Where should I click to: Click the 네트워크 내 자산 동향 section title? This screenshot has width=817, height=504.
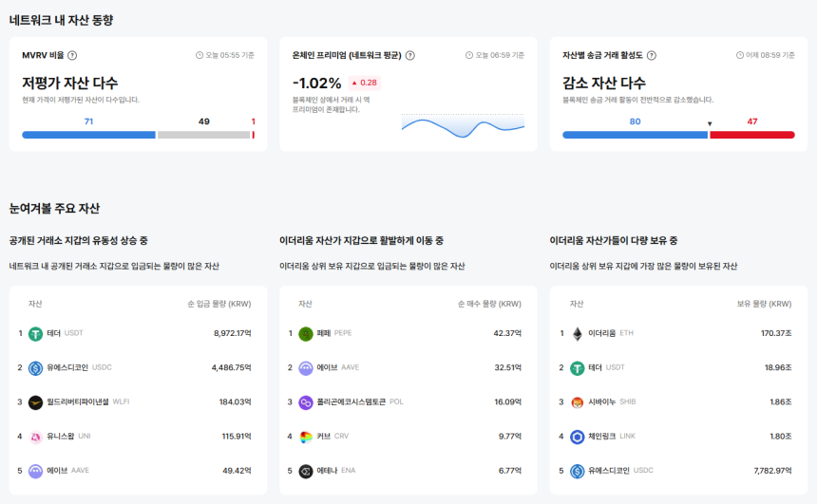61,20
